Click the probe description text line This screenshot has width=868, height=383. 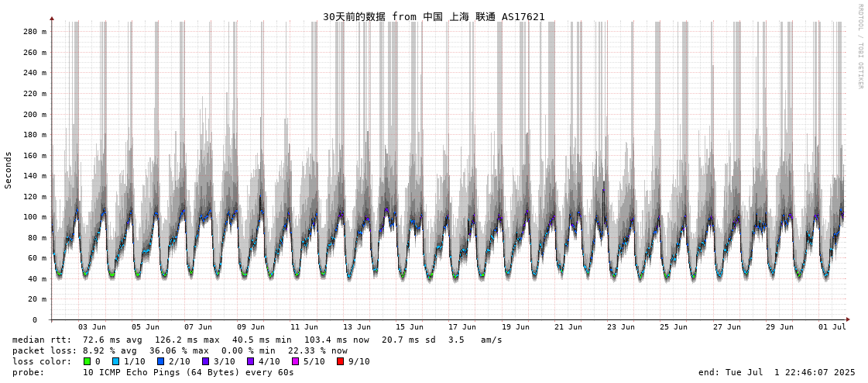(x=188, y=372)
